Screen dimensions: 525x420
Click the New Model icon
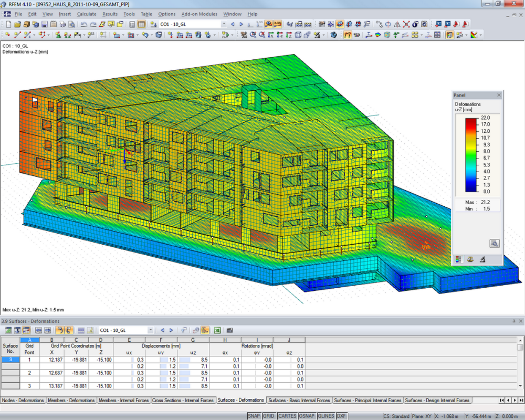(x=8, y=24)
